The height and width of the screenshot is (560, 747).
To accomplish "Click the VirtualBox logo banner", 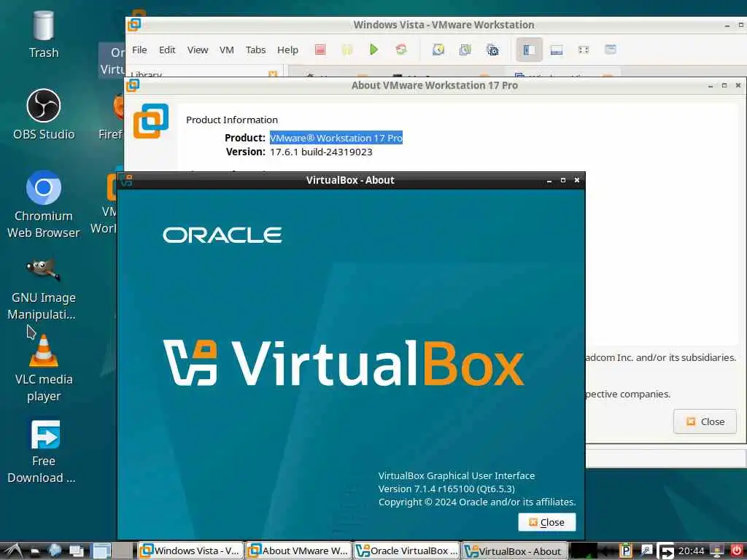I will 344,363.
